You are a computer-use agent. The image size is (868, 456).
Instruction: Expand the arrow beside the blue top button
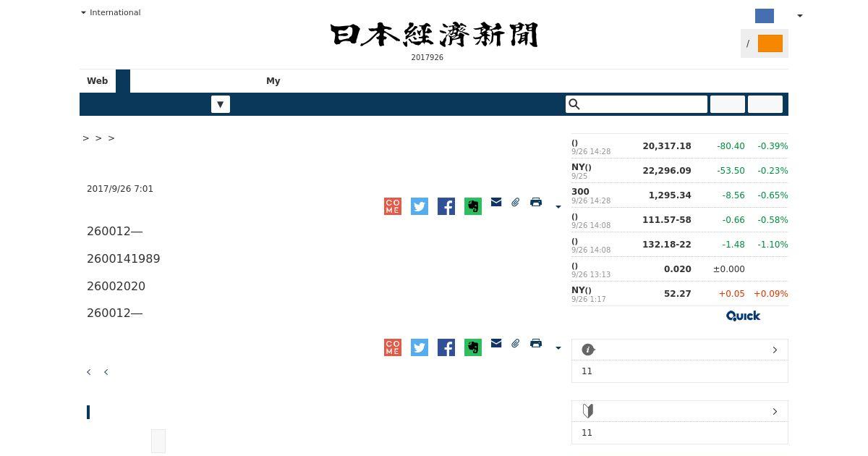point(799,16)
